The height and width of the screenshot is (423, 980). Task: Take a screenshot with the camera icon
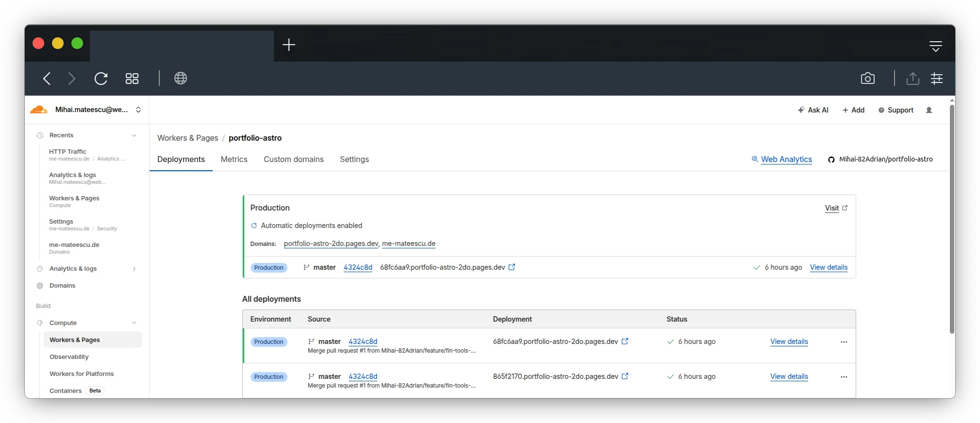click(868, 78)
